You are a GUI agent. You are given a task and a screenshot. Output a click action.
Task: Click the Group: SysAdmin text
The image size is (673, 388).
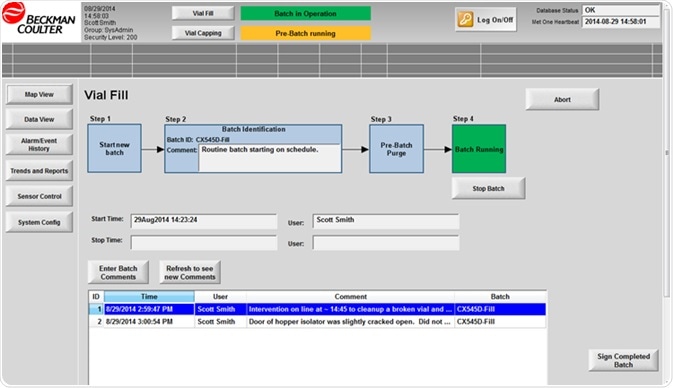[x=109, y=30]
